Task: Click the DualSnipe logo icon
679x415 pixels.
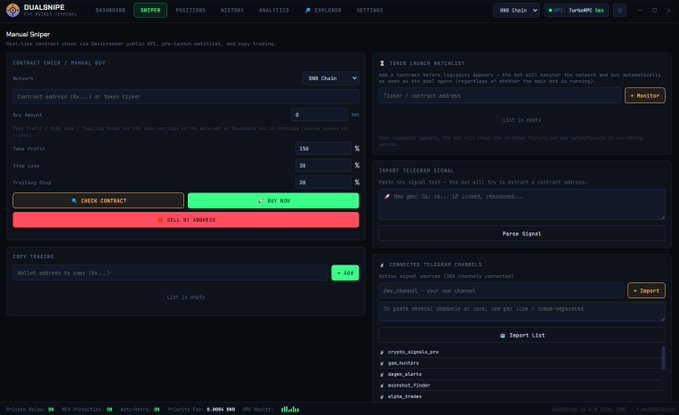Action: click(13, 10)
